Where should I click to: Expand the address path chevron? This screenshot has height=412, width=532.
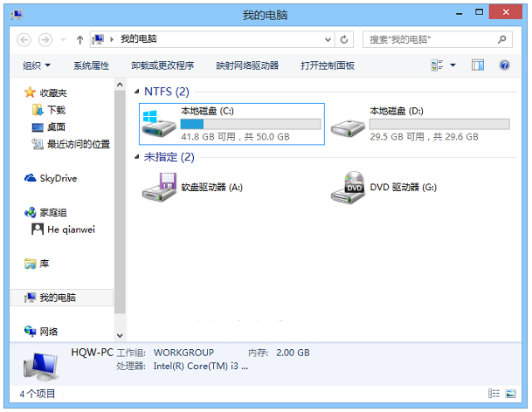point(111,39)
